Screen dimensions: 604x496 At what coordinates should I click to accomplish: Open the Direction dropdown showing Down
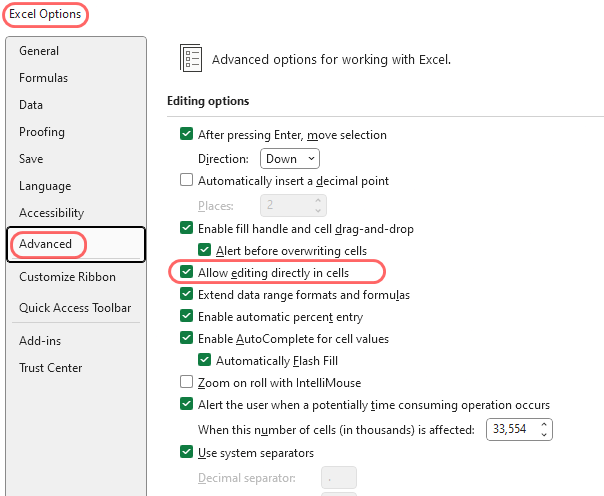coord(290,159)
